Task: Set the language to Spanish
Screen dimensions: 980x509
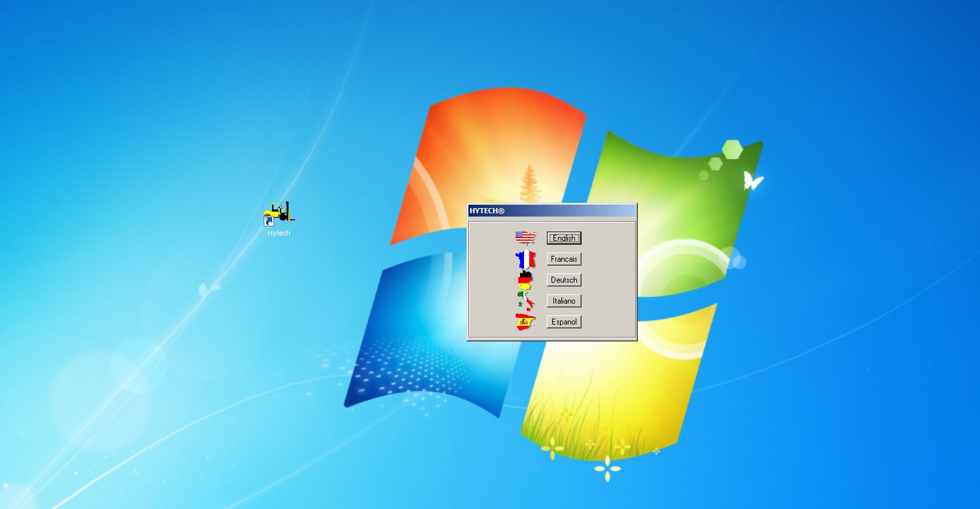Action: pyautogui.click(x=564, y=322)
